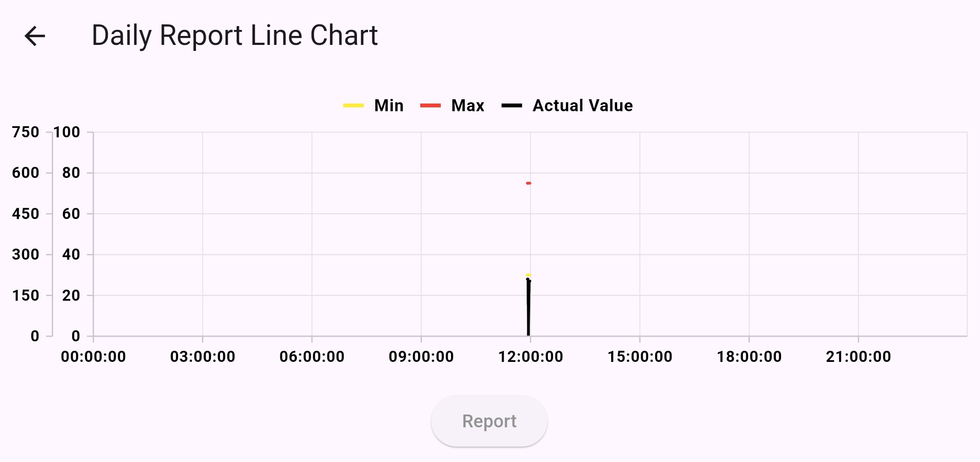This screenshot has width=980, height=462.
Task: Click the 21:00:00 time axis label
Action: point(858,357)
